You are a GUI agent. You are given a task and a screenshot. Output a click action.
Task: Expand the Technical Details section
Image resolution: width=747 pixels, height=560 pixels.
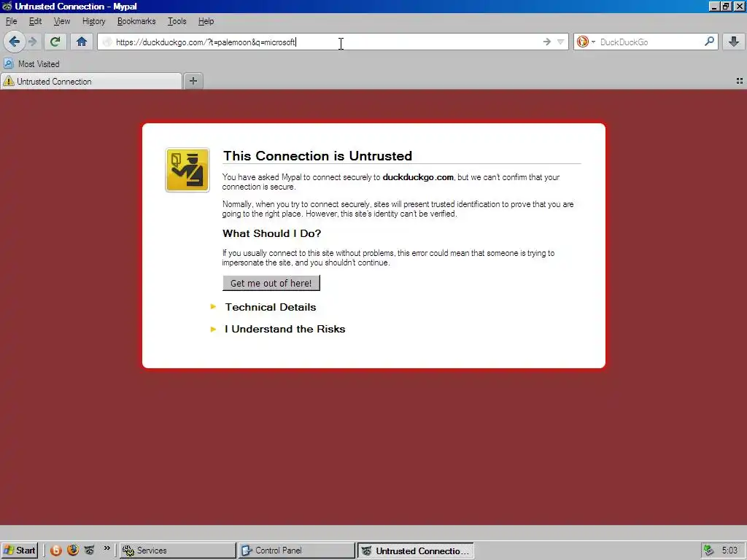pyautogui.click(x=270, y=307)
